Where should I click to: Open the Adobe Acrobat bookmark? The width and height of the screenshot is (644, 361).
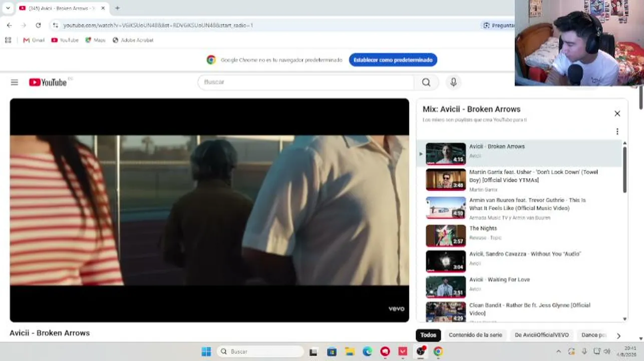pos(133,40)
